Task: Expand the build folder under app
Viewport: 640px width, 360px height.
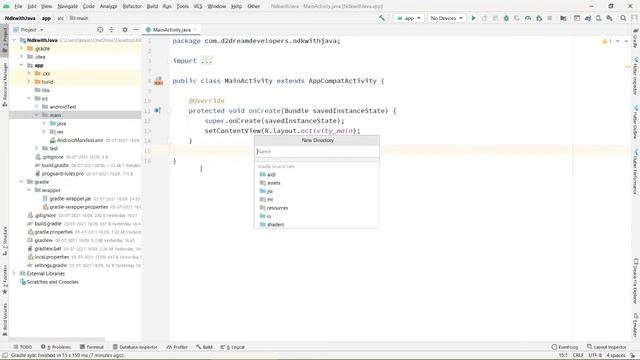Action: (x=29, y=82)
